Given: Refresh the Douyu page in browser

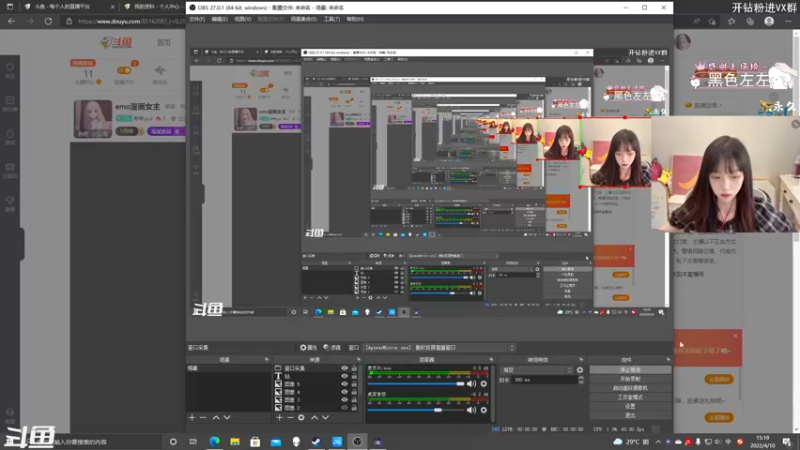Looking at the screenshot, I should point(48,21).
